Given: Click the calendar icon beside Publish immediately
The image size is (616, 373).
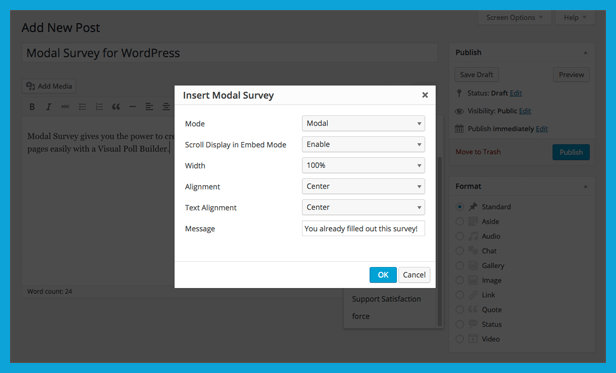Looking at the screenshot, I should [x=459, y=129].
